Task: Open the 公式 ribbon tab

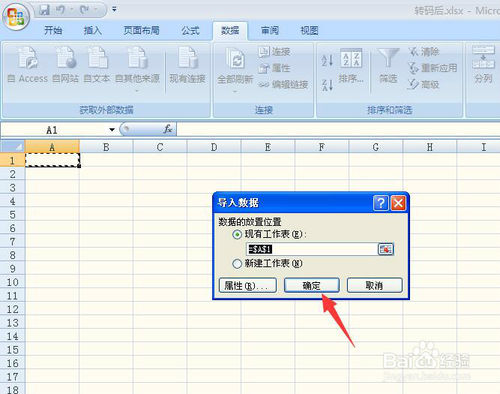Action: click(x=190, y=31)
